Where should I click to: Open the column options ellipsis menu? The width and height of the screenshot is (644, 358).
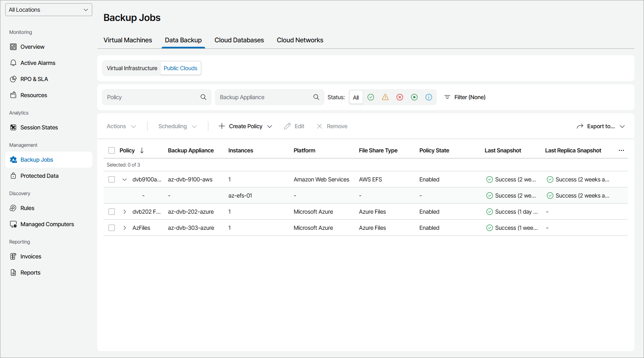(621, 150)
